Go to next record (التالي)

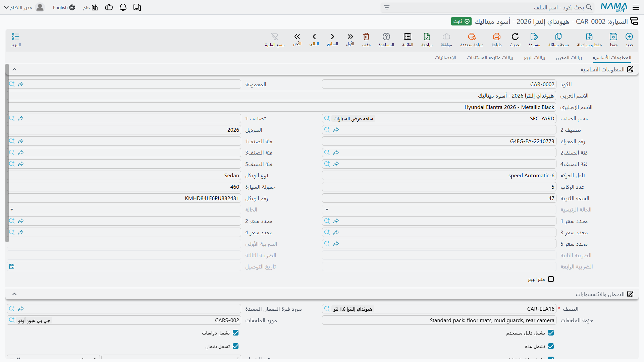tap(314, 39)
